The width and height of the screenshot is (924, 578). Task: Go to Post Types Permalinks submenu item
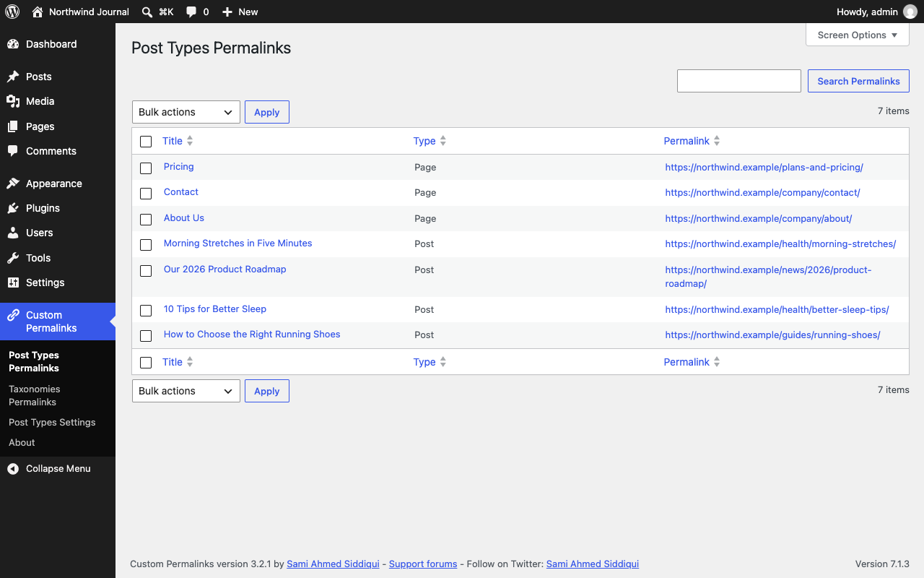point(58,361)
